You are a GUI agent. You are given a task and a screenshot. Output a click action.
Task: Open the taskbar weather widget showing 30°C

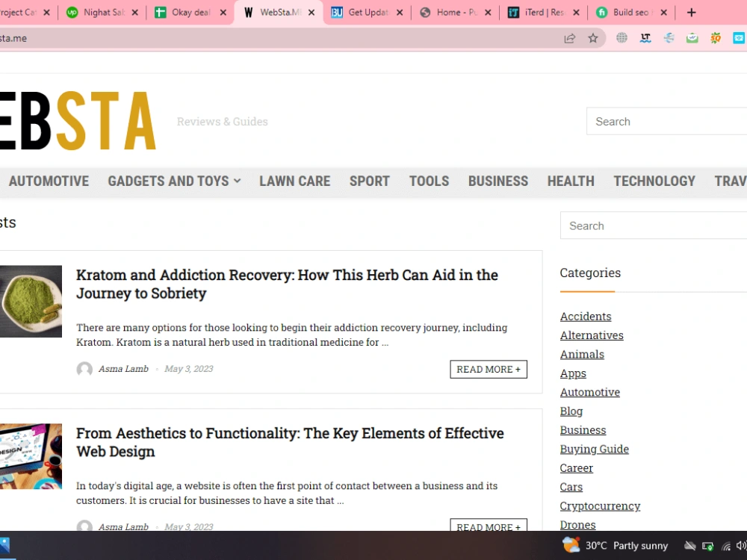[615, 545]
